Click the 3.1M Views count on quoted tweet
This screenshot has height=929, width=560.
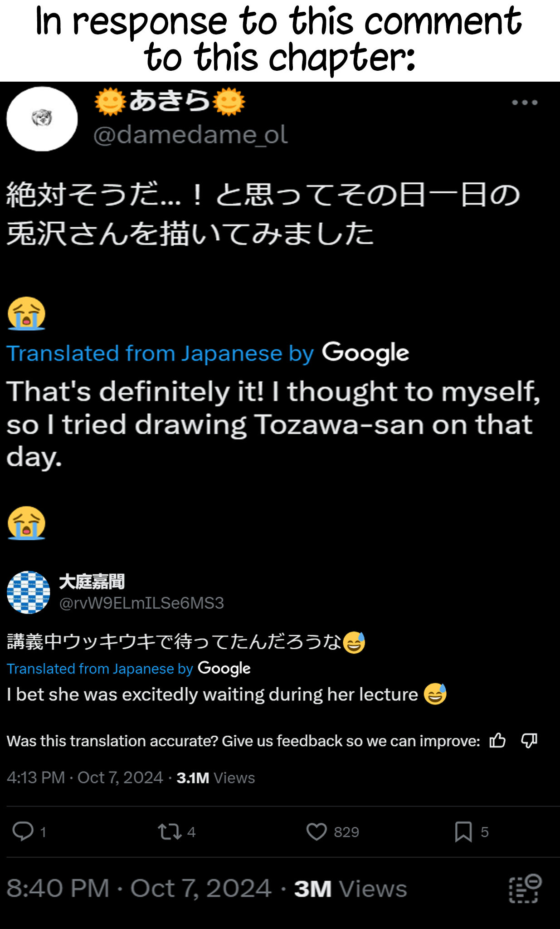click(x=215, y=777)
